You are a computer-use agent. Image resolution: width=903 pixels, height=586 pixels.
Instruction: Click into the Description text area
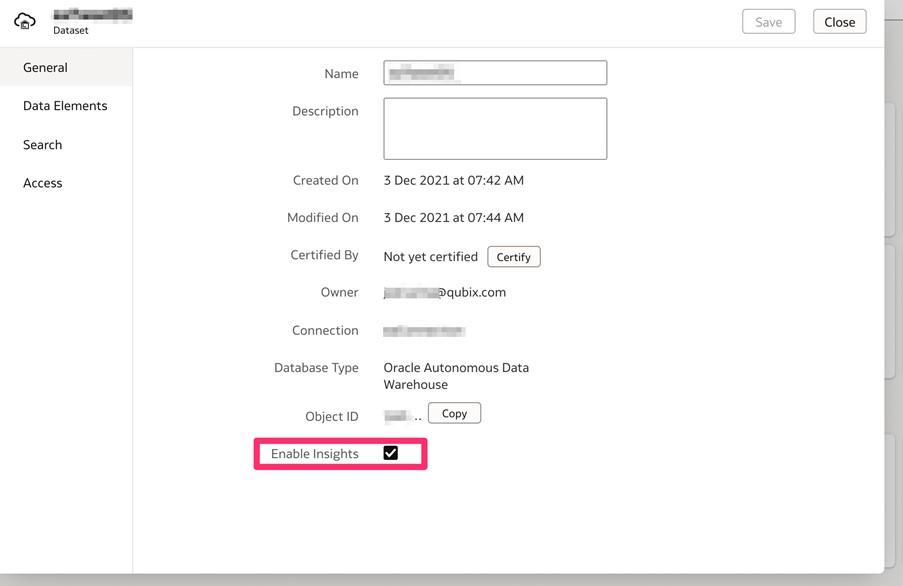[495, 128]
